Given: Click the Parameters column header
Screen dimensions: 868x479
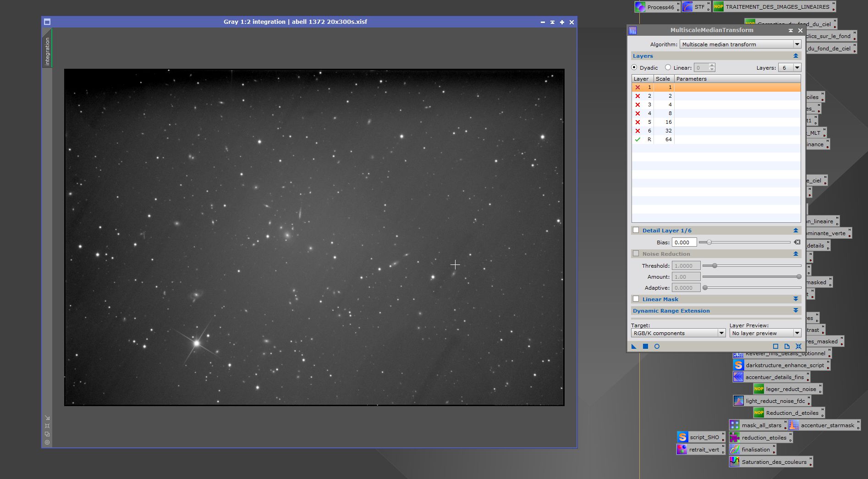Looking at the screenshot, I should point(737,79).
